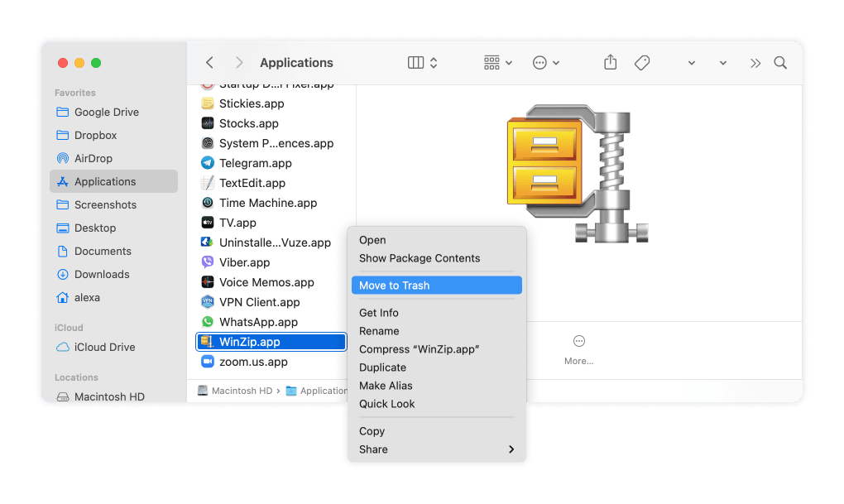844x504 pixels.
Task: Open the Group By dropdown
Action: [x=498, y=63]
